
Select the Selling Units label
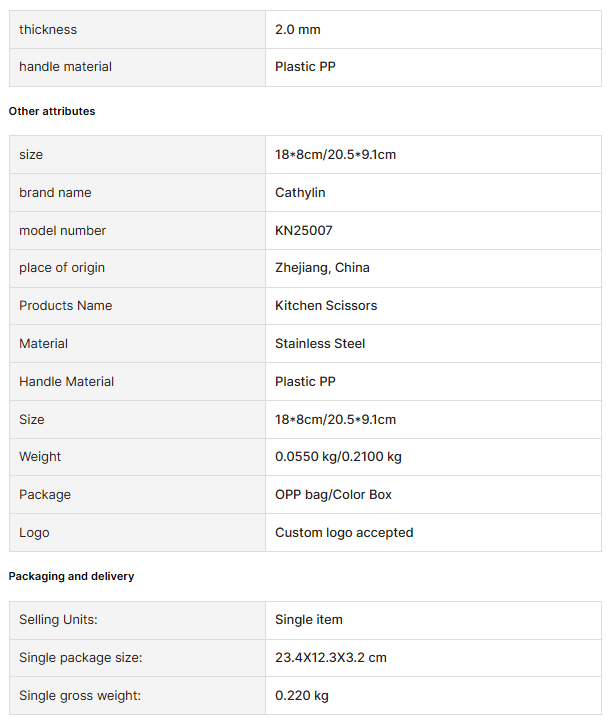tap(58, 620)
